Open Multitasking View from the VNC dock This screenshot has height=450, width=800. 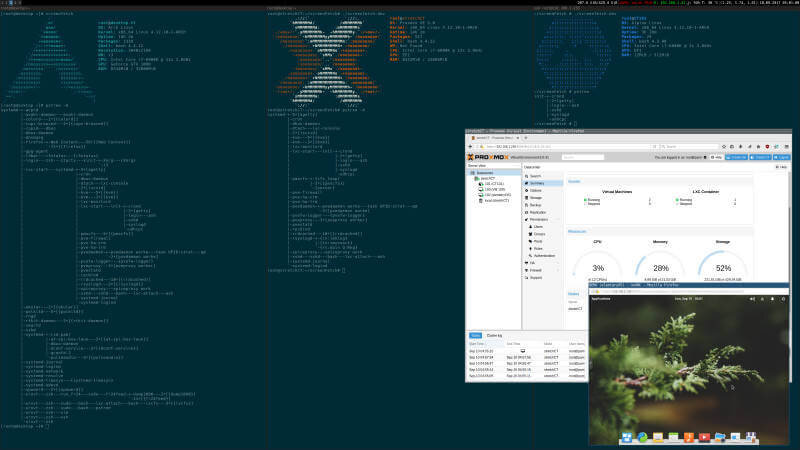click(x=627, y=437)
